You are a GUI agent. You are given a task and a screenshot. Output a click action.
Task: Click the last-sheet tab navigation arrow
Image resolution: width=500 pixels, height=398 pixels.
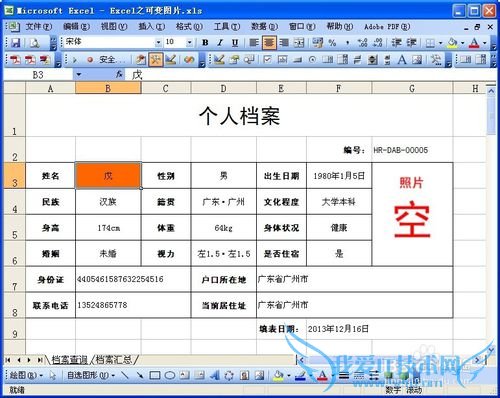tap(39, 360)
